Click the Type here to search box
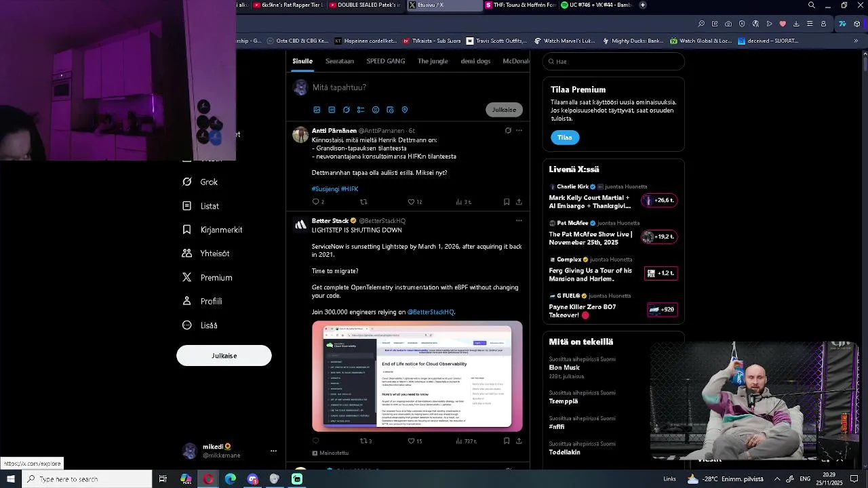The width and height of the screenshot is (868, 488). click(x=87, y=479)
